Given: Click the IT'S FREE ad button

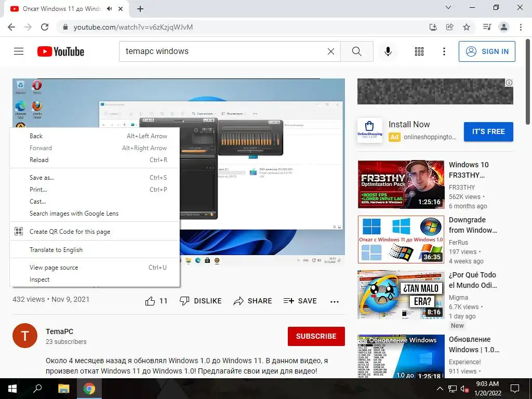Looking at the screenshot, I should click(x=488, y=131).
